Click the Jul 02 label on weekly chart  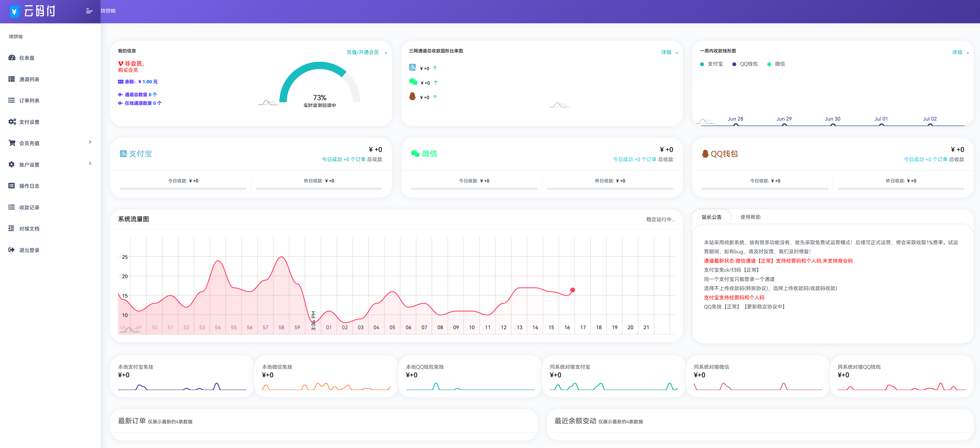pos(930,119)
